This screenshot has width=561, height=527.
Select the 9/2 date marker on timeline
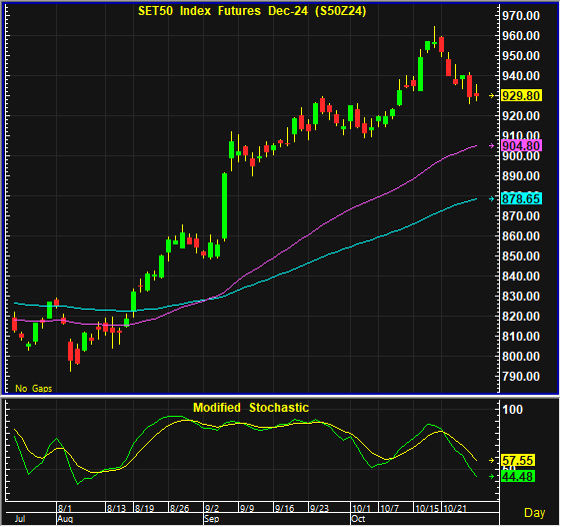pos(212,508)
